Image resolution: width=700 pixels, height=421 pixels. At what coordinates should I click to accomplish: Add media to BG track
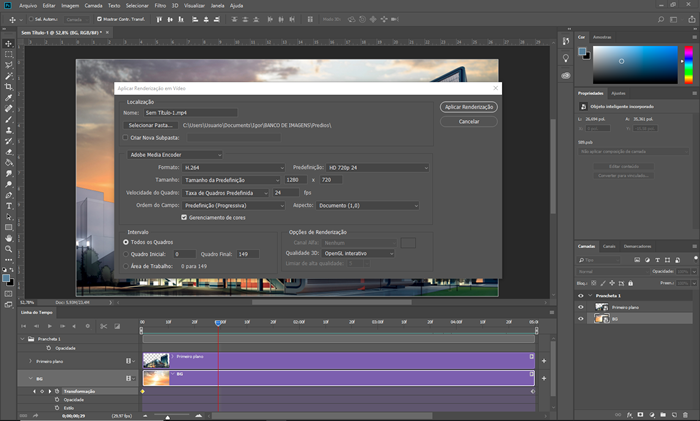[544, 378]
